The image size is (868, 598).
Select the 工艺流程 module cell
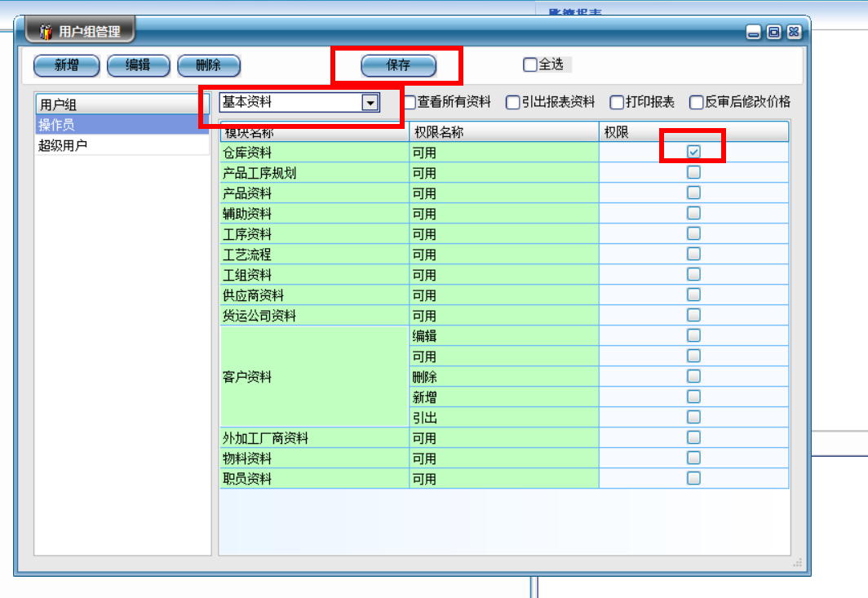(x=314, y=255)
